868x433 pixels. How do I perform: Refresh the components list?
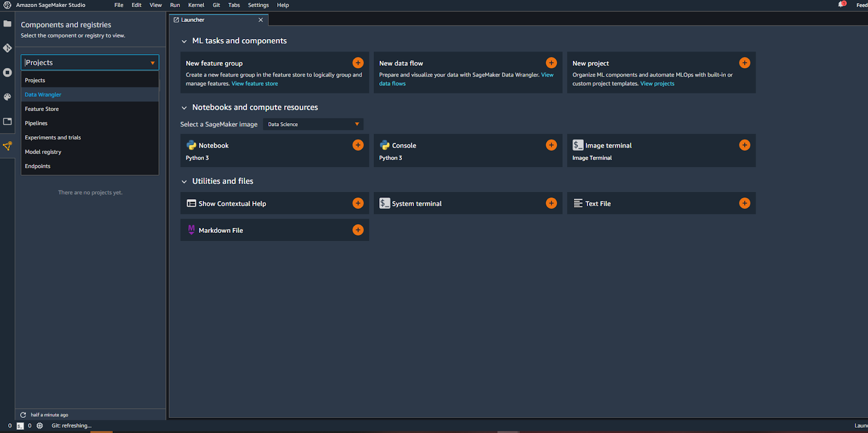coord(23,415)
